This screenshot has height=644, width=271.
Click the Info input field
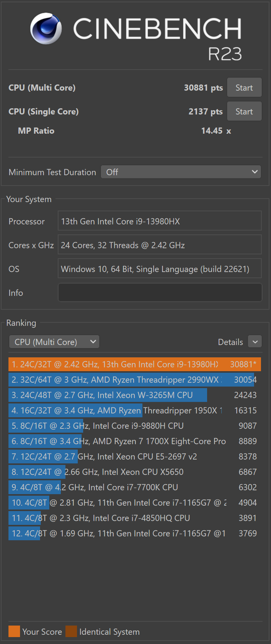click(x=160, y=292)
